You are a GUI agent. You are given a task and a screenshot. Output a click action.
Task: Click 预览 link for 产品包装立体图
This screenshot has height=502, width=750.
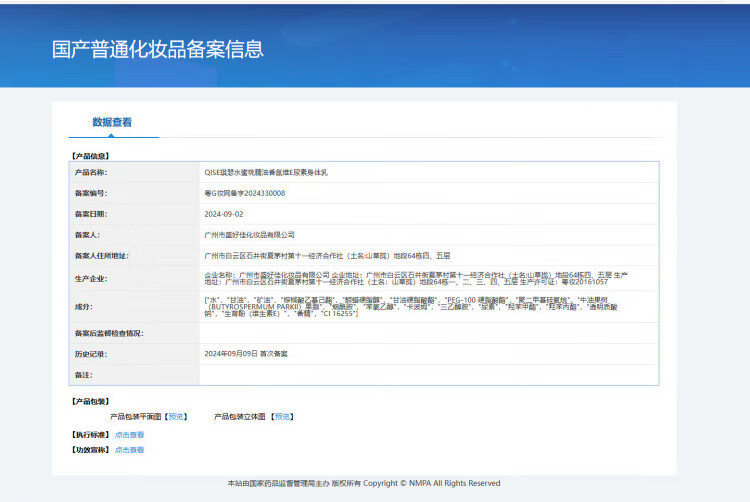coord(284,416)
